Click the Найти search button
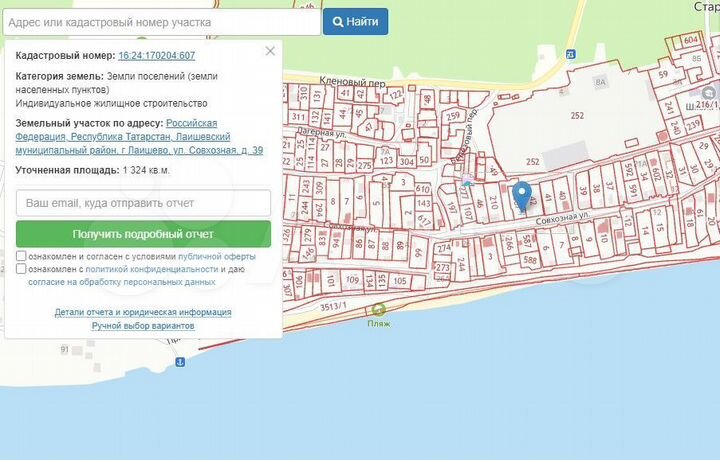Viewport: 720px width, 460px height. click(355, 22)
